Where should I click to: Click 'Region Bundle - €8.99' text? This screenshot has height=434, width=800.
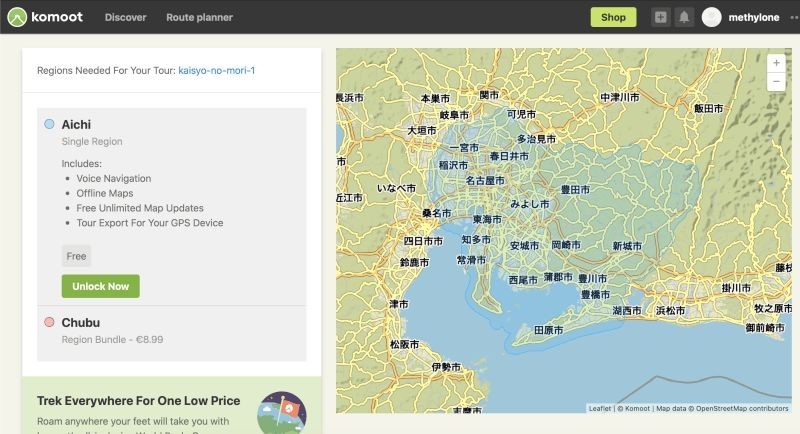tap(112, 340)
